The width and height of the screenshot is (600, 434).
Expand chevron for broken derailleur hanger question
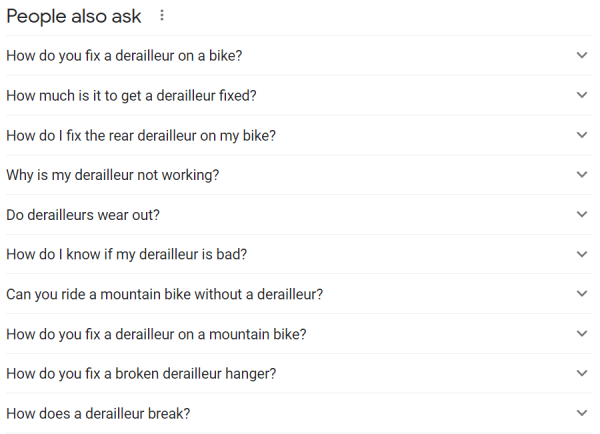pyautogui.click(x=582, y=373)
